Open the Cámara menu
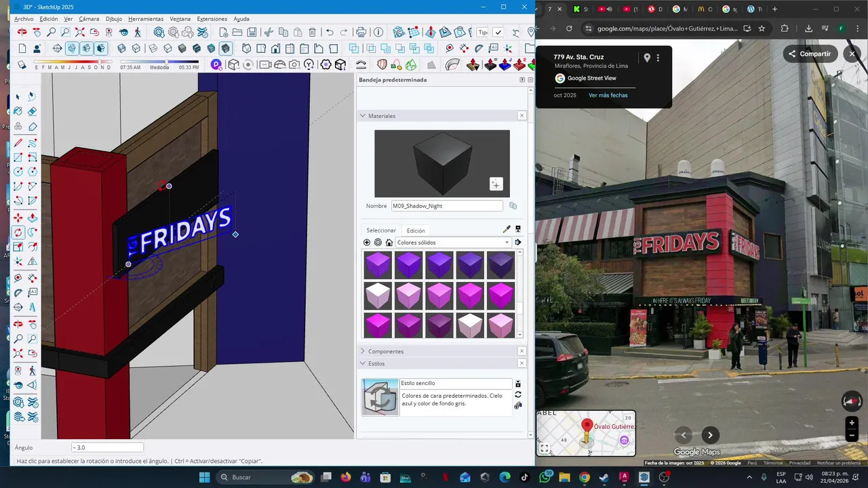Image resolution: width=868 pixels, height=488 pixels. 89,19
